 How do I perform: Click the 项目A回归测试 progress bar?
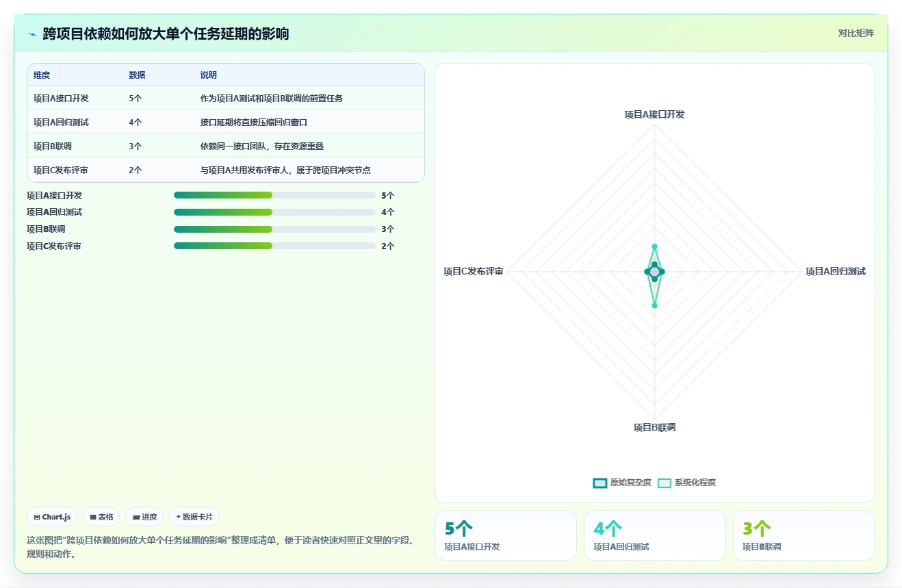coord(274,212)
